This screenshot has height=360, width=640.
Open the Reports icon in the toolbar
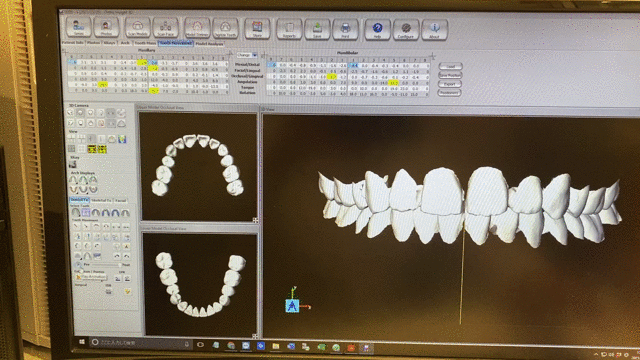pos(289,29)
